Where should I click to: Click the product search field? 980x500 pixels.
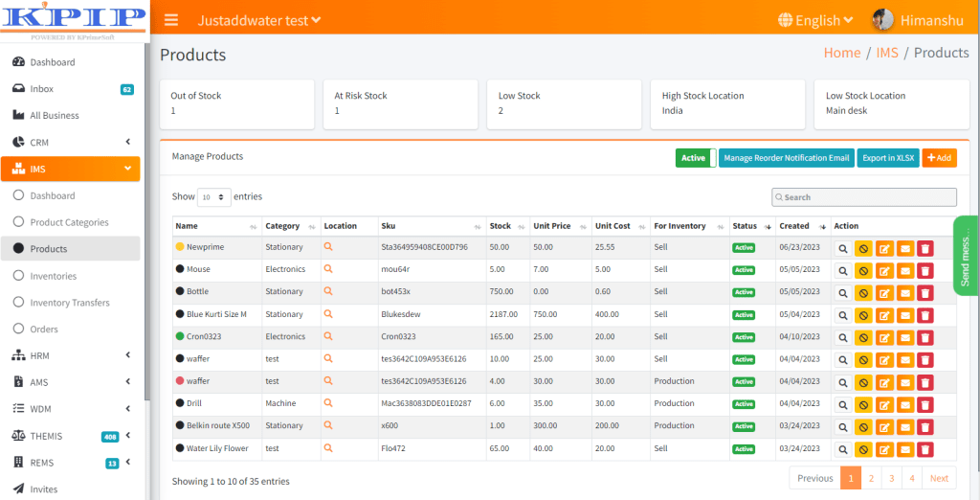[864, 197]
